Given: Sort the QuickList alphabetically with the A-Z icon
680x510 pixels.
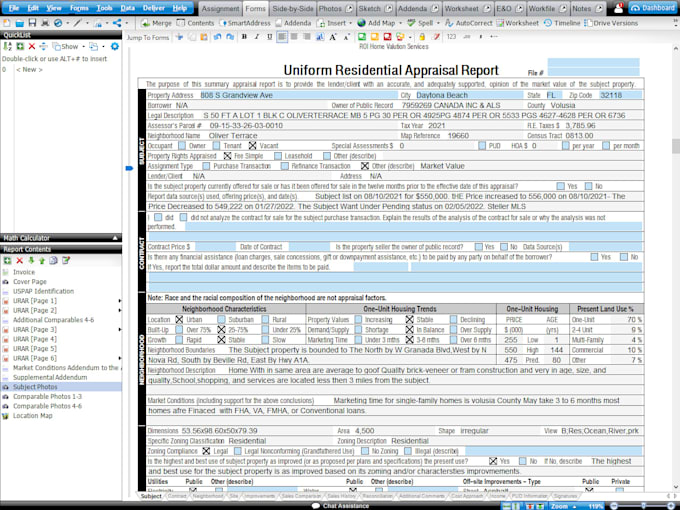Looking at the screenshot, I should pyautogui.click(x=7, y=46).
